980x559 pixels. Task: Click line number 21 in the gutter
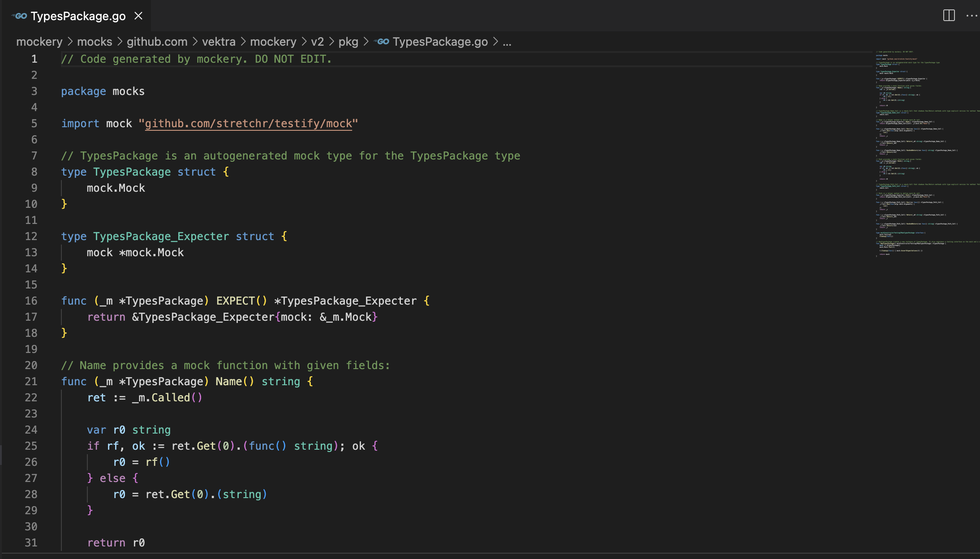(x=31, y=382)
